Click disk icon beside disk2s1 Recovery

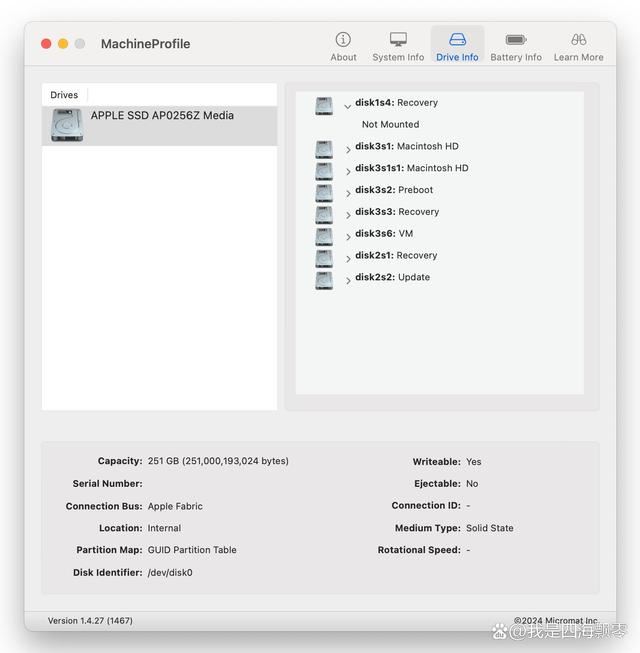[x=324, y=259]
